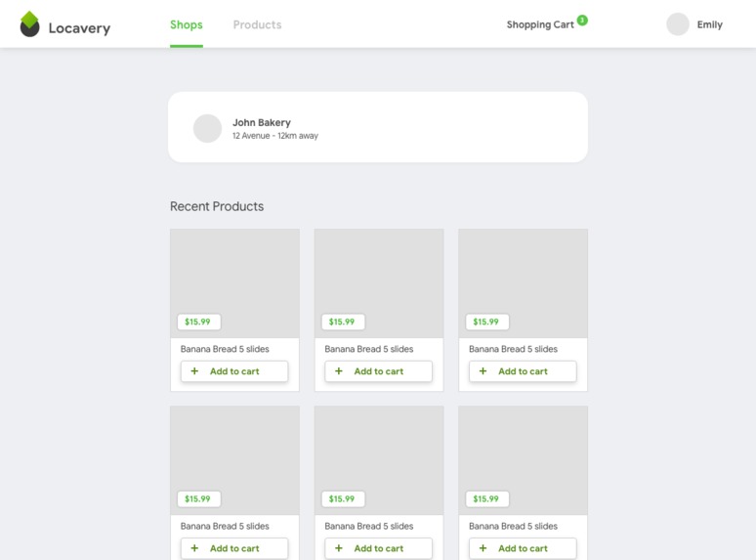The width and height of the screenshot is (756, 560).
Task: Click 'Banana Bread 5 slides' title on top-row middle card
Action: click(369, 349)
